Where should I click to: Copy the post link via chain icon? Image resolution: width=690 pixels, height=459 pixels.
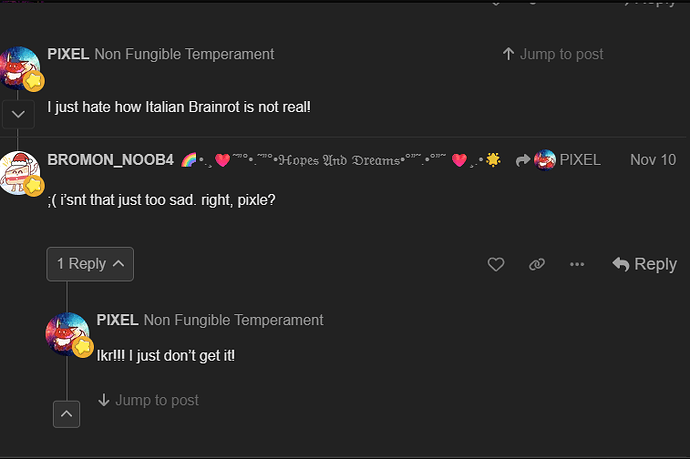pyautogui.click(x=537, y=264)
